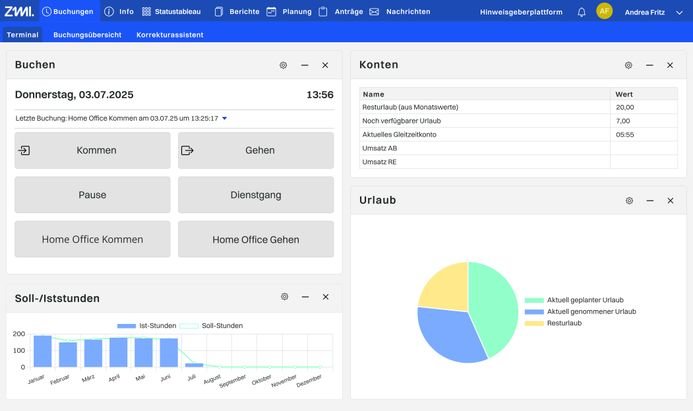This screenshot has width=693, height=411.
Task: Click the Pause button
Action: [x=92, y=195]
